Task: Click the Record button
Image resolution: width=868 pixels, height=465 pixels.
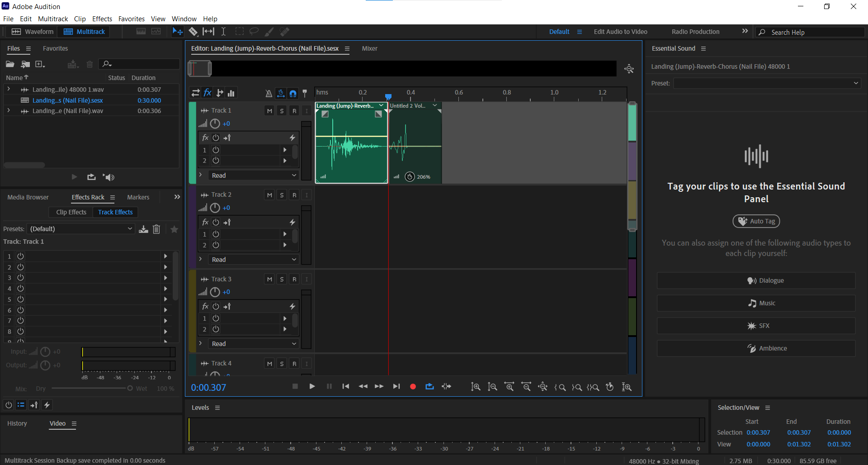Action: [413, 386]
